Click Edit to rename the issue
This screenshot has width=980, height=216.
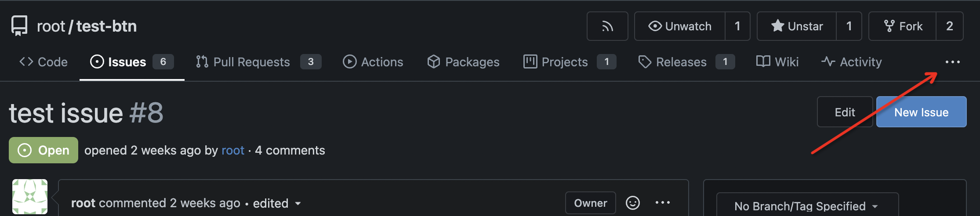[x=845, y=112]
